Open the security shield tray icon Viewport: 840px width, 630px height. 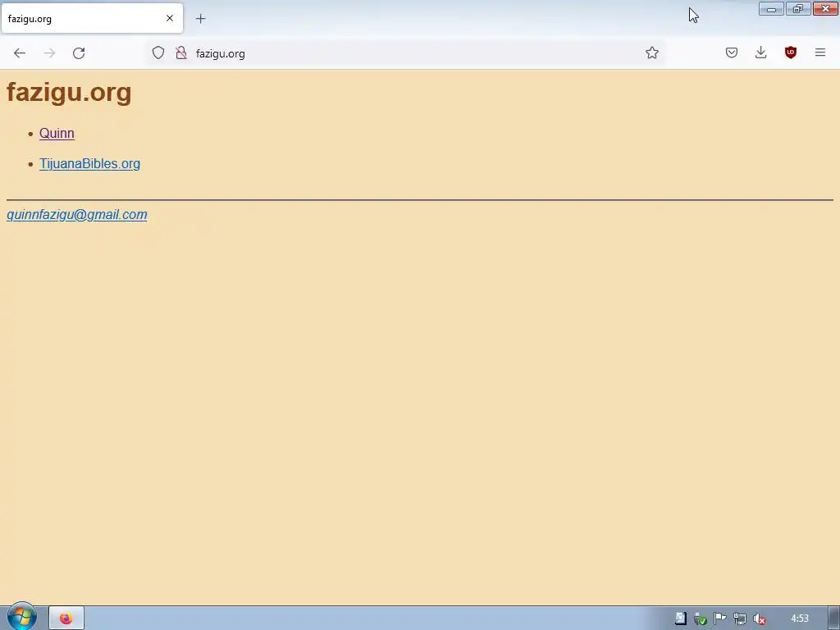[x=701, y=619]
